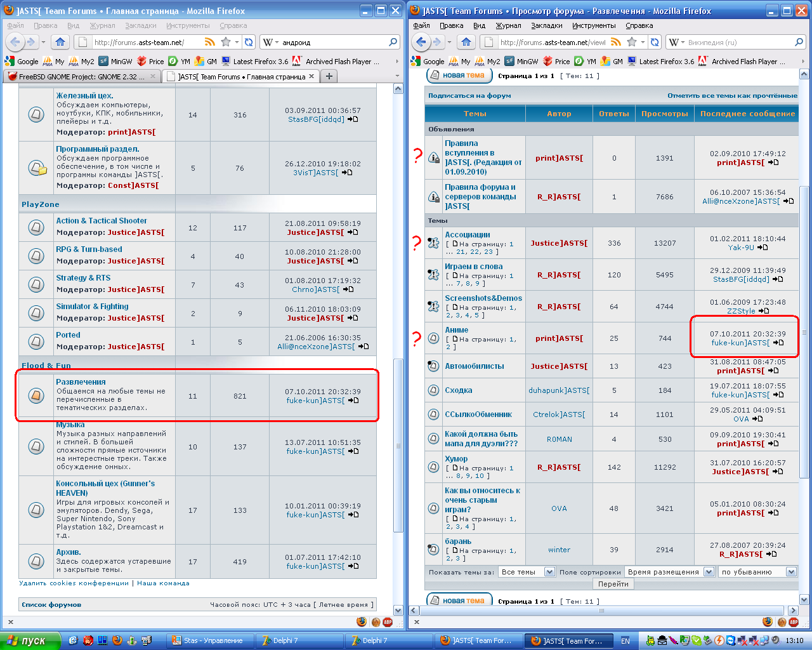Open the 'Хумор' topic link
The height and width of the screenshot is (650, 812).
(x=456, y=458)
